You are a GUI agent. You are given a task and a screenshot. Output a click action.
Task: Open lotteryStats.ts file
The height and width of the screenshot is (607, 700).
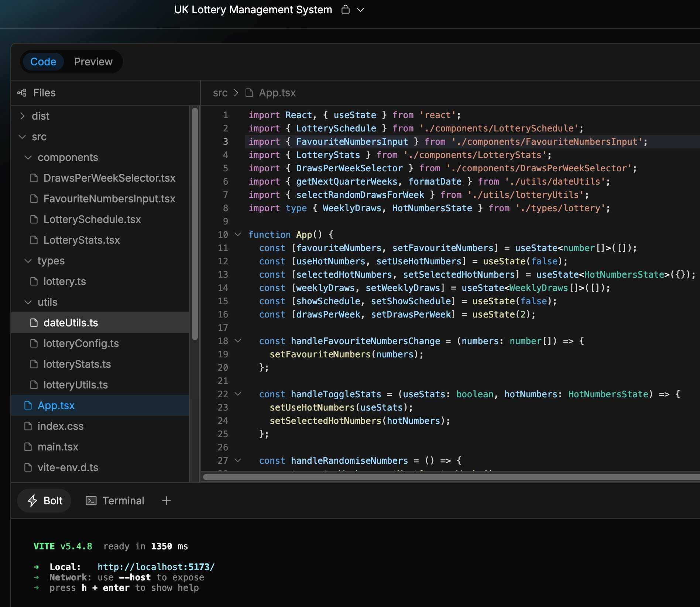(x=100, y=364)
